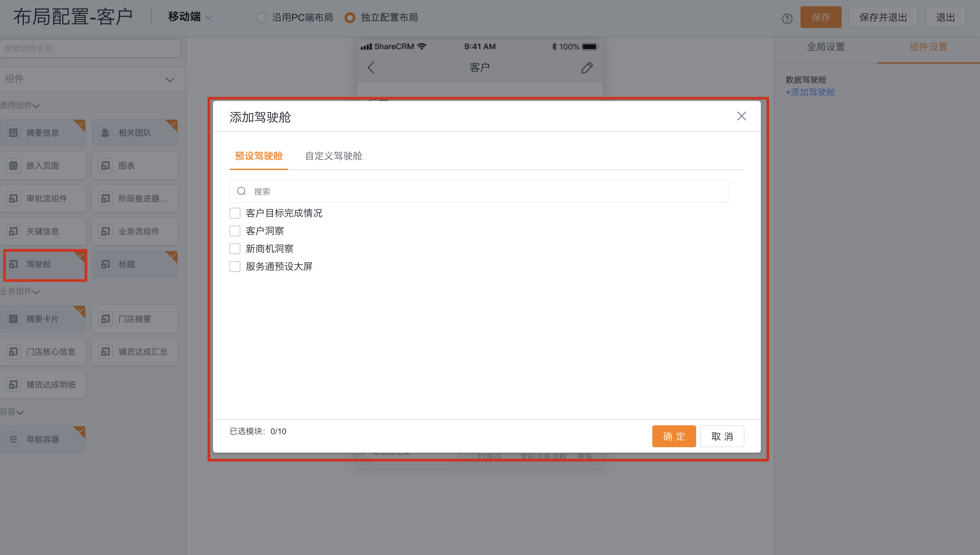This screenshot has height=555, width=980.
Task: Open the 组件设置 tab
Action: point(928,47)
